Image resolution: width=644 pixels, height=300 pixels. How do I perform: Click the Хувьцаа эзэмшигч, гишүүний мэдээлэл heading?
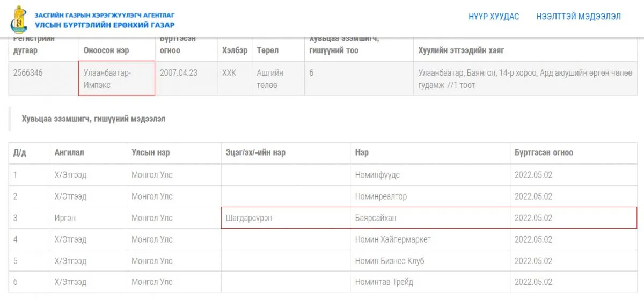pyautogui.click(x=93, y=119)
